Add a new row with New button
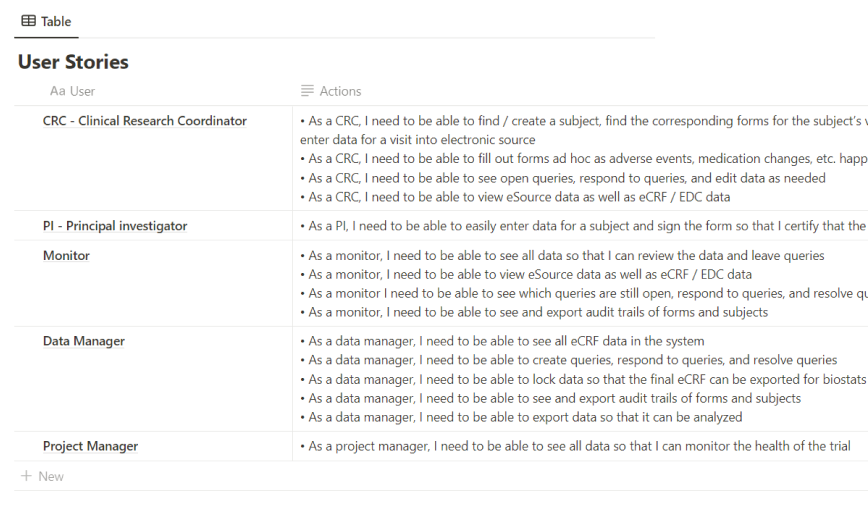 click(x=50, y=476)
